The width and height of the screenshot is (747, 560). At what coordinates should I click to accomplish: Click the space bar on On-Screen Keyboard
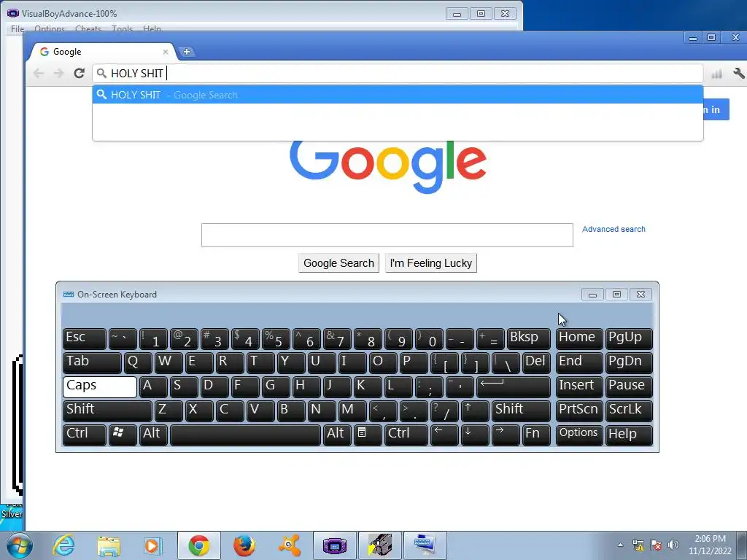pyautogui.click(x=245, y=435)
